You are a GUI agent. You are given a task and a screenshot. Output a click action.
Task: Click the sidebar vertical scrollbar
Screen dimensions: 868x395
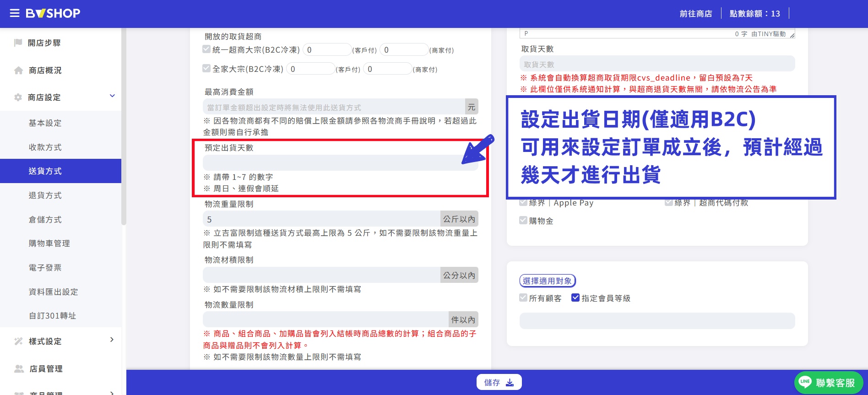point(124,127)
